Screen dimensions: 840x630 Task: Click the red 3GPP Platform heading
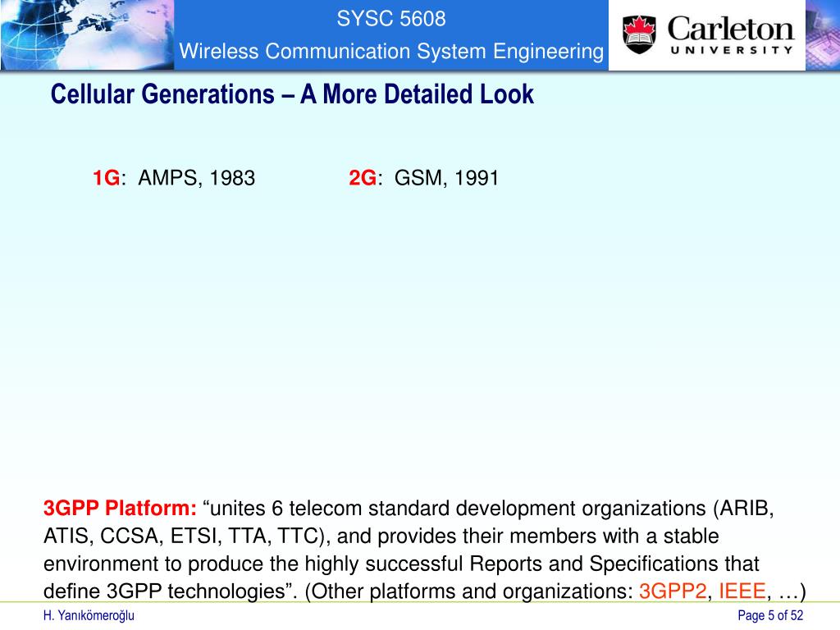coord(120,508)
